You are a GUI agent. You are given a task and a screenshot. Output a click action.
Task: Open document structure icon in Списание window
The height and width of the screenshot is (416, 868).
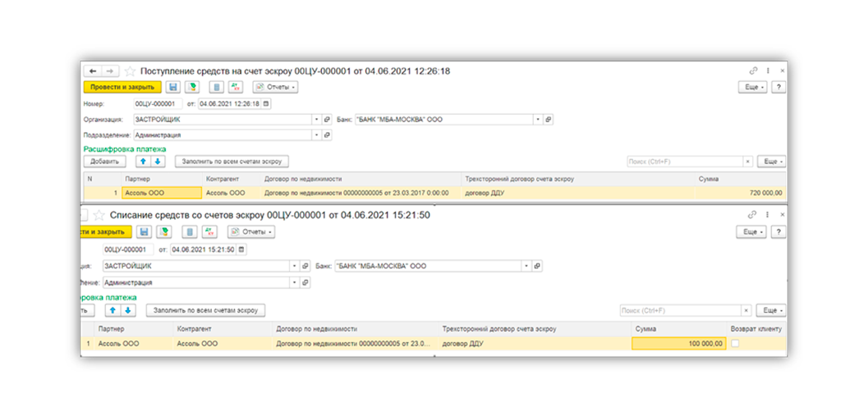coord(190,232)
